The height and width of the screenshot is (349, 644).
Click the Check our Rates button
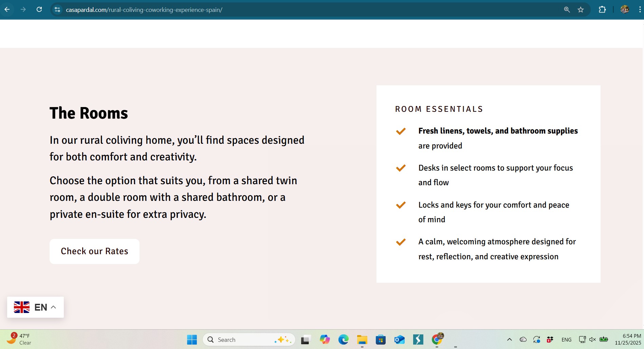point(94,251)
